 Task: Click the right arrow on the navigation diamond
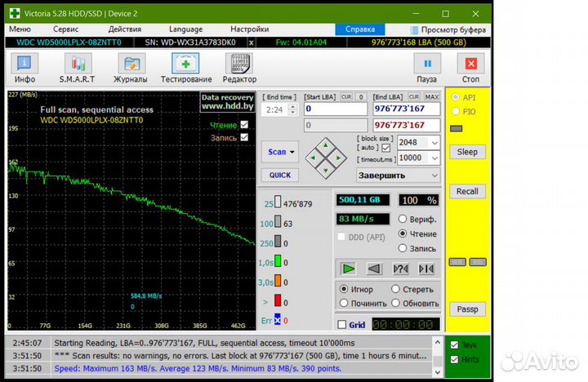[339, 158]
